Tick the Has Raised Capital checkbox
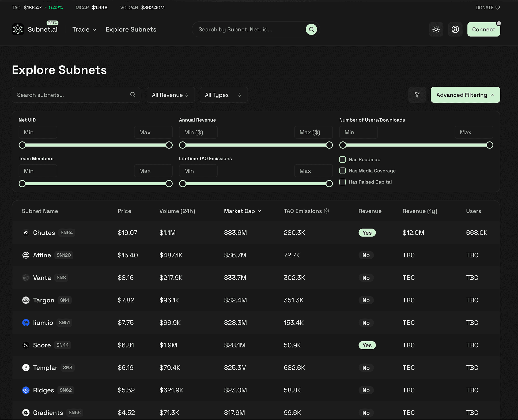 coord(342,182)
